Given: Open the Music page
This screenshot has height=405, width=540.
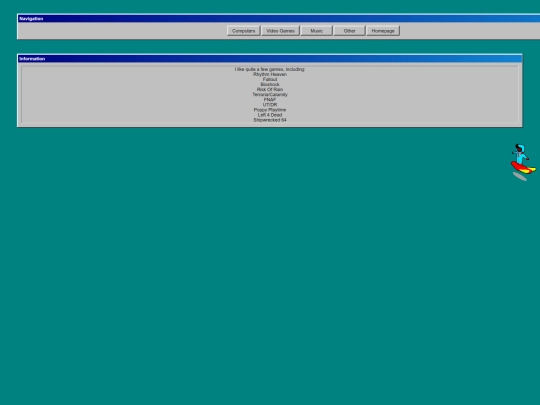Looking at the screenshot, I should pyautogui.click(x=316, y=31).
